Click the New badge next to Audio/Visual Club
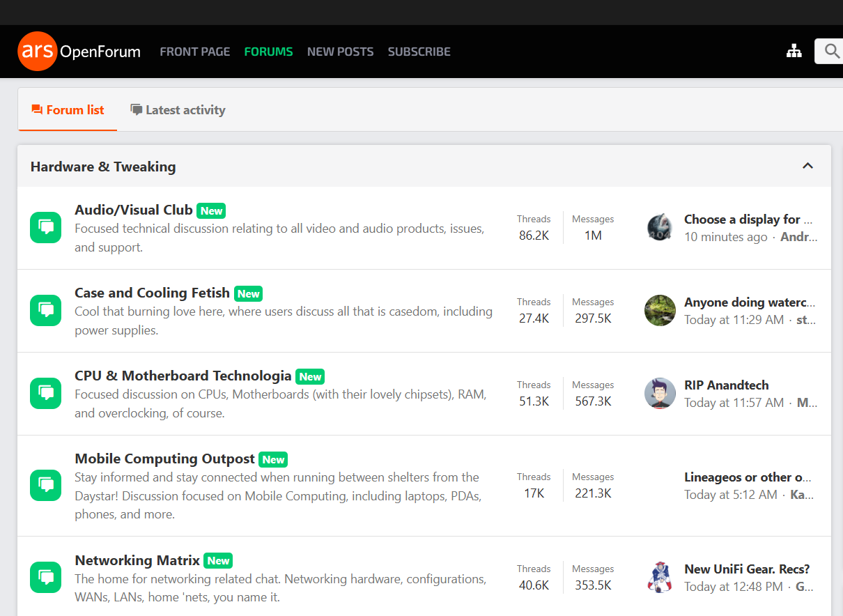The image size is (843, 616). [211, 210]
